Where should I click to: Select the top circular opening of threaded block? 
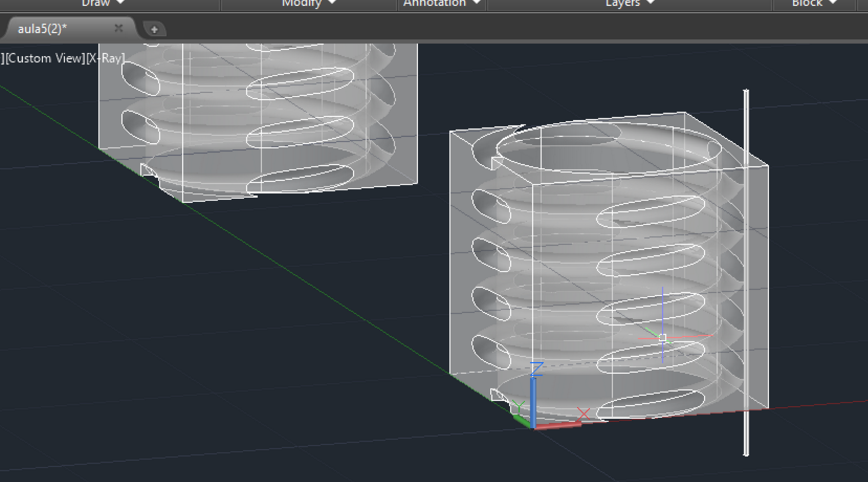[x=608, y=147]
